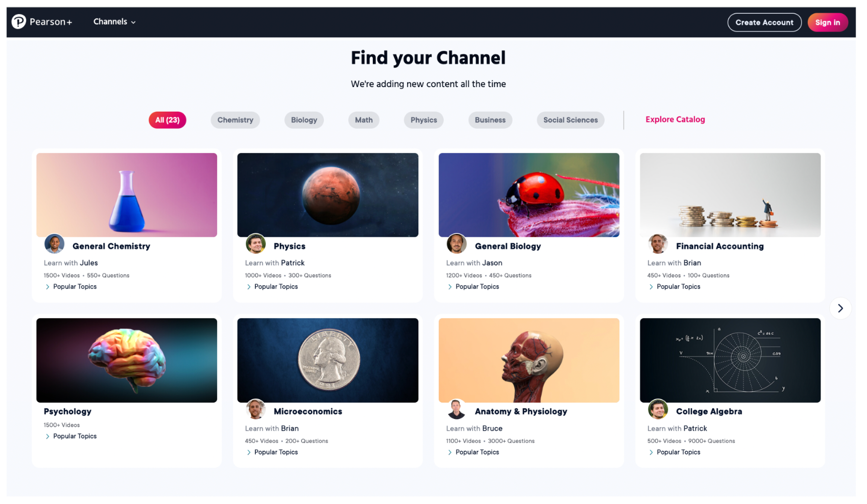Click the next channels arrow button
Viewport: 867px width, 504px height.
click(840, 308)
